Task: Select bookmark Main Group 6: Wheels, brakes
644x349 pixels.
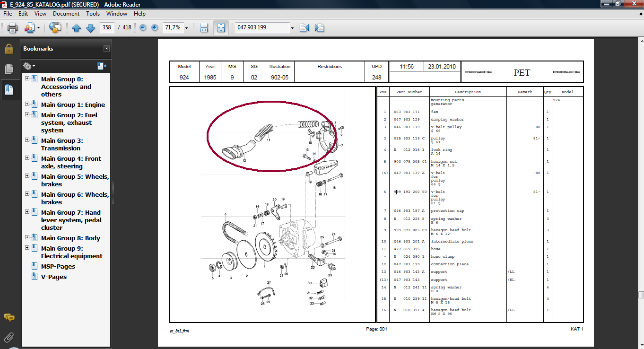Action: [x=75, y=198]
